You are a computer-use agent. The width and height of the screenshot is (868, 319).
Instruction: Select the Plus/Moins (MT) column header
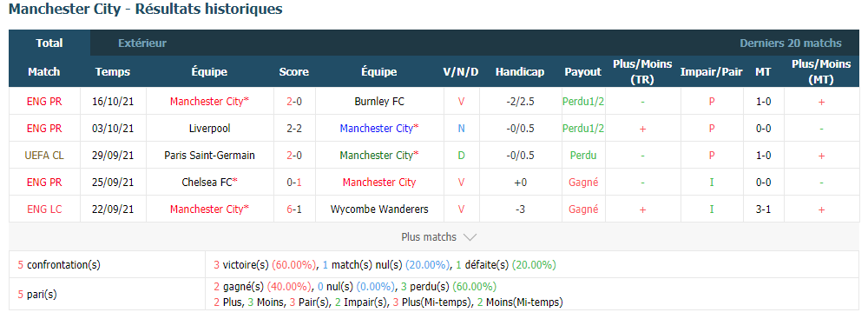pyautogui.click(x=821, y=71)
